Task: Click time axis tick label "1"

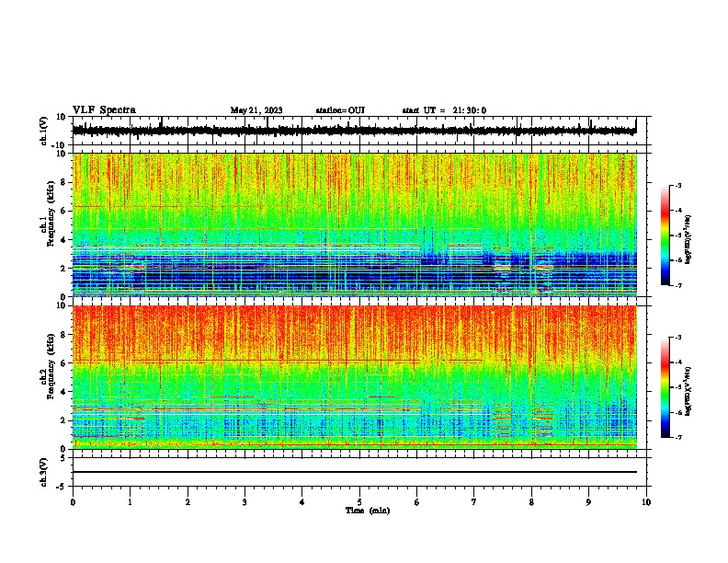Action: (130, 502)
